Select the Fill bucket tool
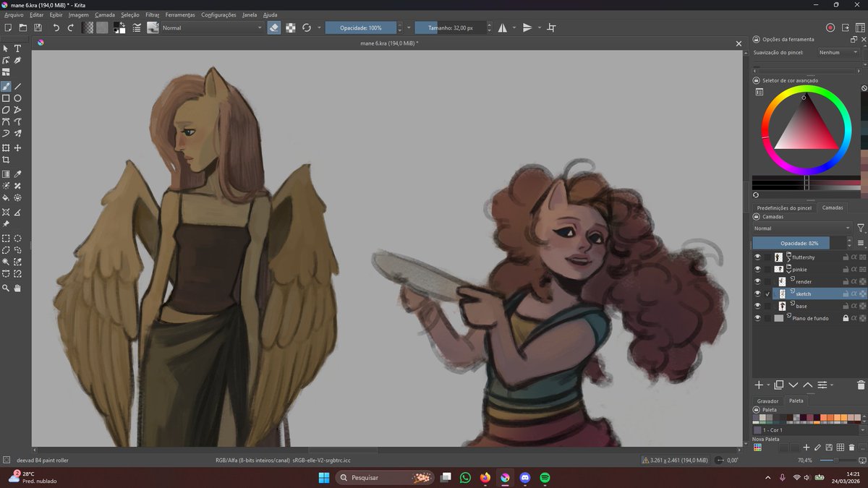This screenshot has width=868, height=488. click(x=6, y=197)
